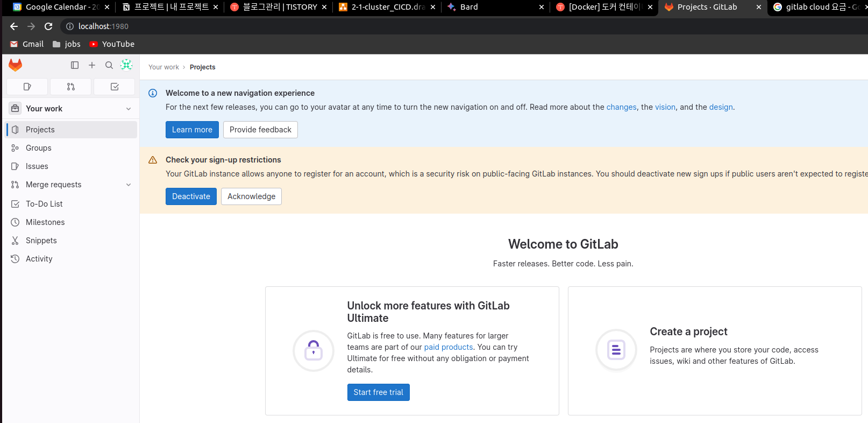This screenshot has height=423, width=868.
Task: Open the changes link in banner
Action: pos(621,107)
